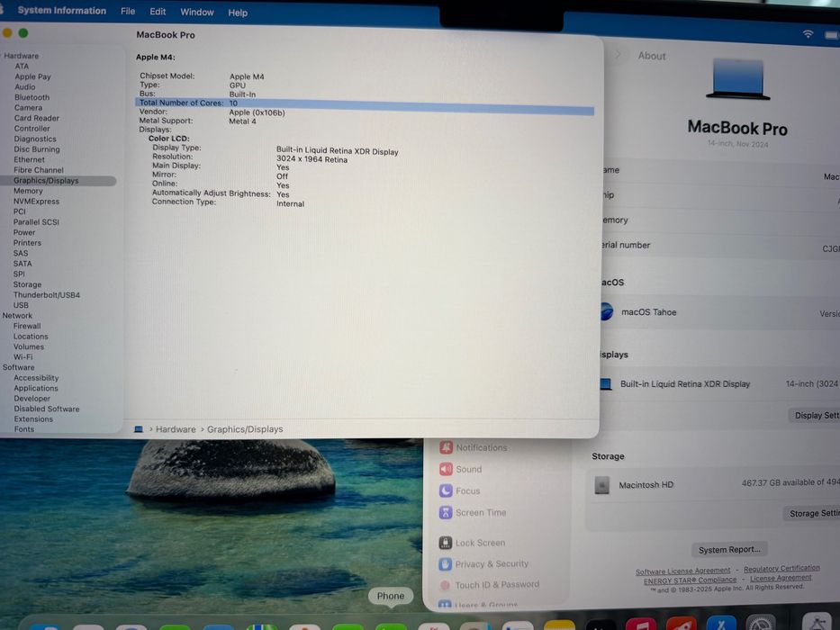Viewport: 840px width, 630px height.
Task: Select Card Reader in the sidebar
Action: (36, 118)
